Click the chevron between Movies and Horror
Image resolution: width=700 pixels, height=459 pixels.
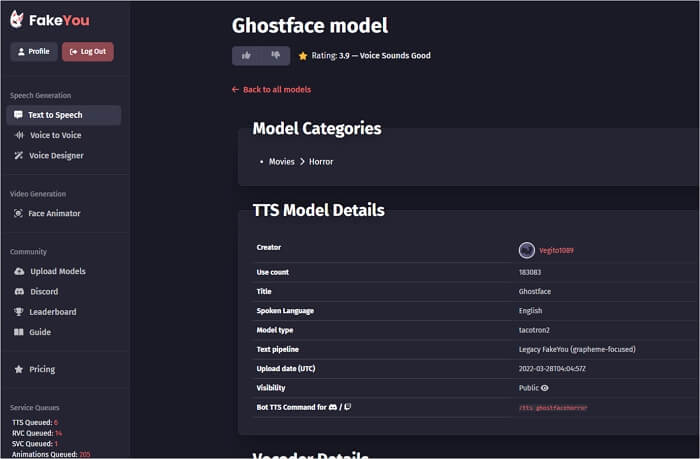[x=302, y=162]
